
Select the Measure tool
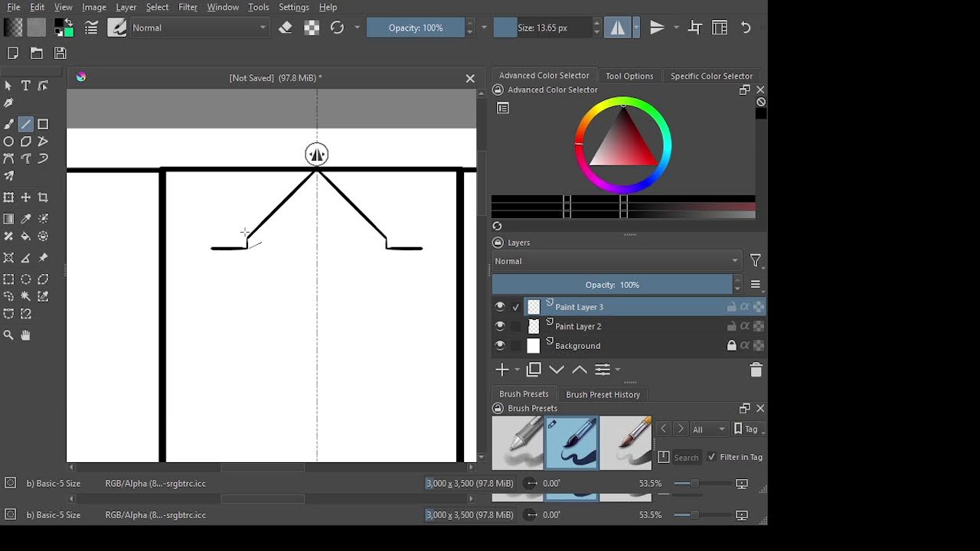pos(26,258)
